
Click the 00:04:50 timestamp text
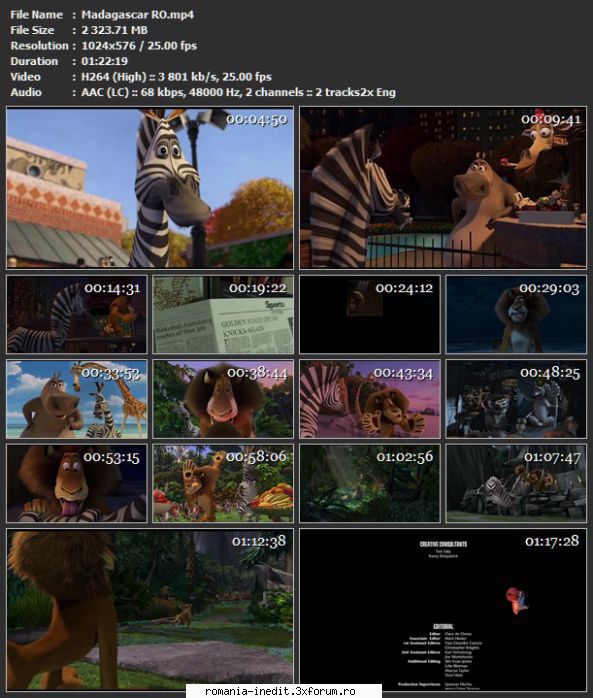[256, 120]
